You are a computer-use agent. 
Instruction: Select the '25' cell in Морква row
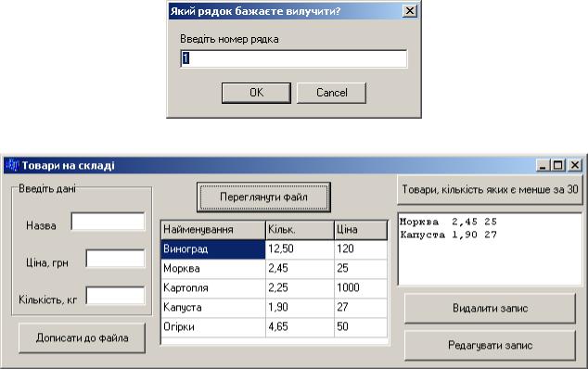361,269
